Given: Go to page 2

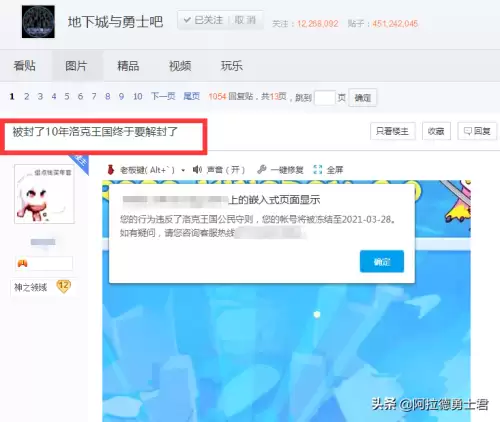Looking at the screenshot, I should tap(26, 97).
